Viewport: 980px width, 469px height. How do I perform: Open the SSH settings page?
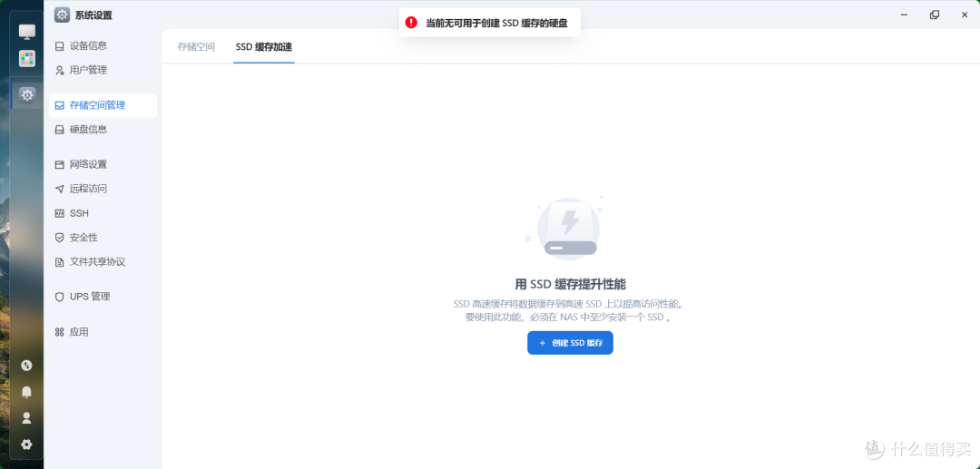click(103, 213)
